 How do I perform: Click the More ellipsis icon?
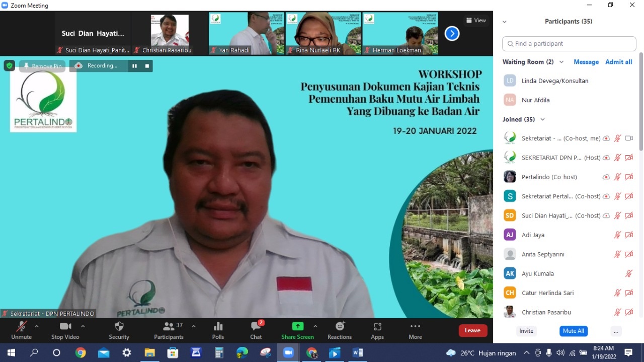415,327
